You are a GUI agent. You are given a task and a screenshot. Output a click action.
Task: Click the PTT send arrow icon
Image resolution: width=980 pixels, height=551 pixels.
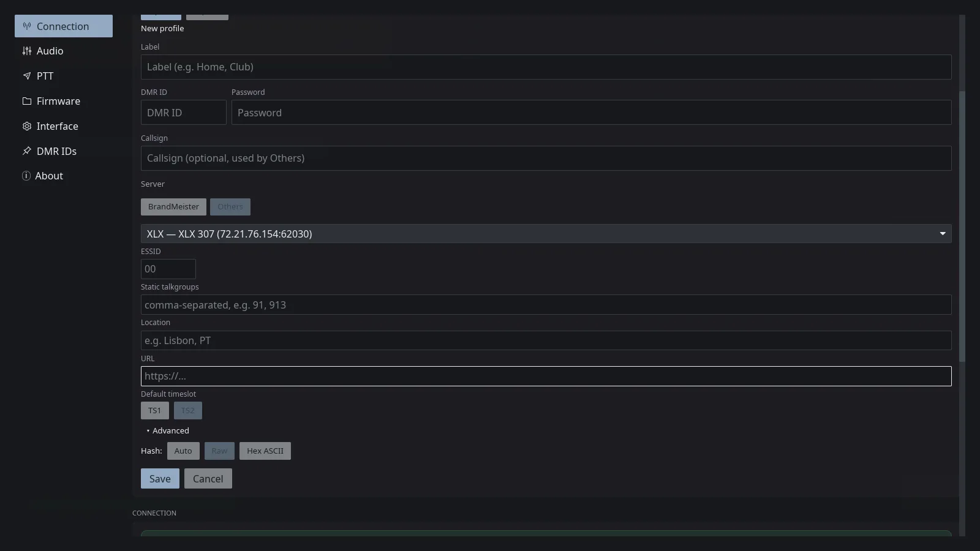point(27,77)
